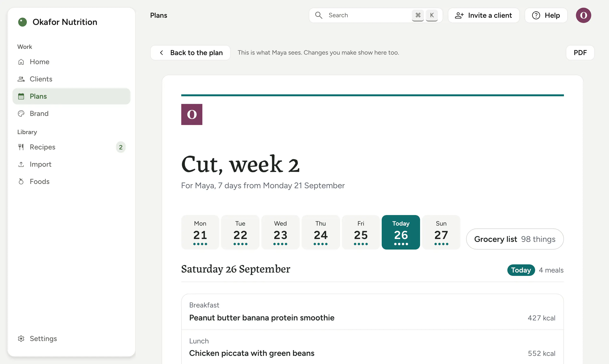Switch to the Wed 23 day

pyautogui.click(x=281, y=232)
